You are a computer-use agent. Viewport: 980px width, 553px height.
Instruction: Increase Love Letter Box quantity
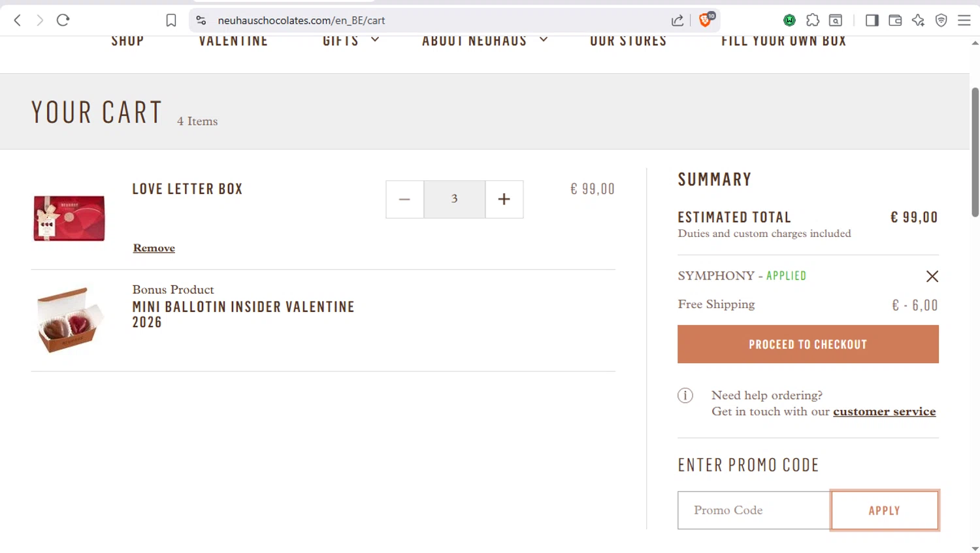[504, 199]
